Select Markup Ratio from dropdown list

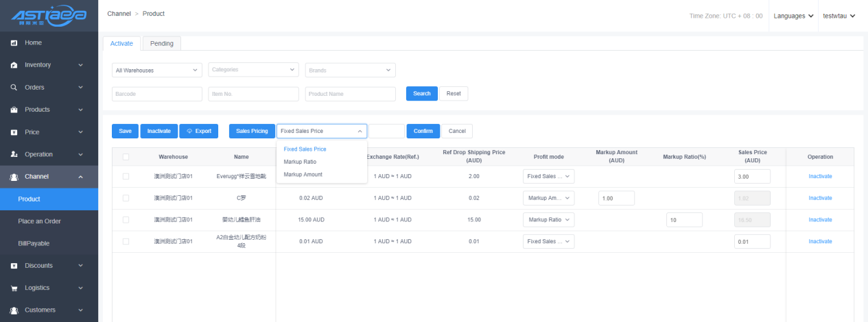[x=299, y=162]
